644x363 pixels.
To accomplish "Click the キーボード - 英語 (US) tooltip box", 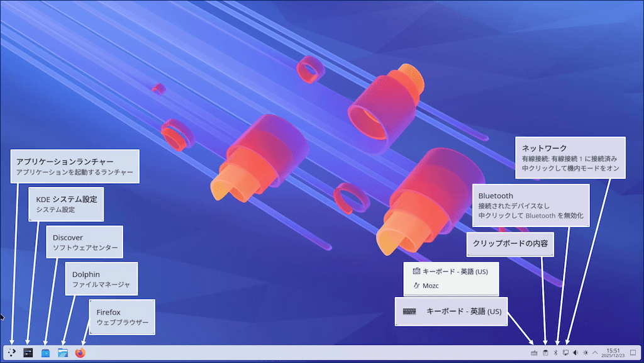I will pyautogui.click(x=451, y=311).
